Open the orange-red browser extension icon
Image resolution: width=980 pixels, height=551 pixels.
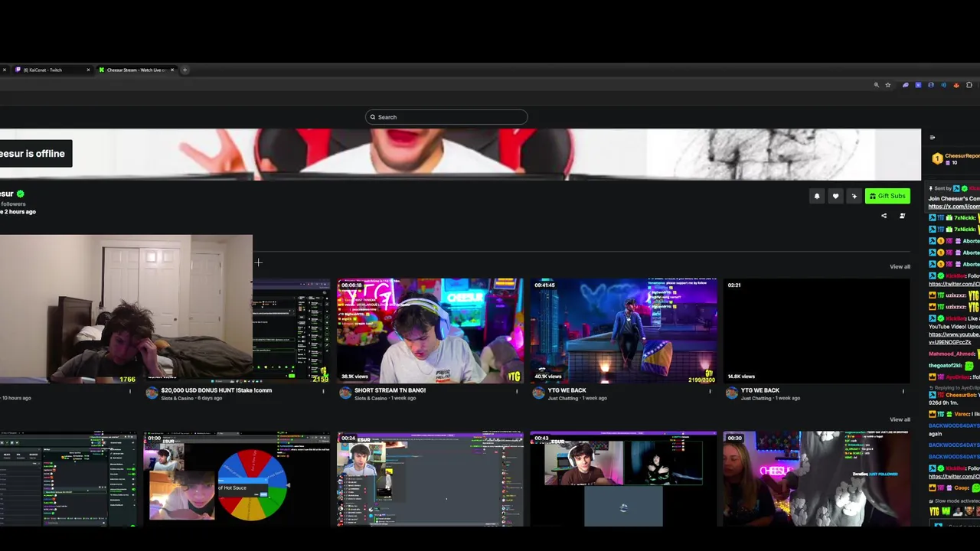pyautogui.click(x=956, y=85)
